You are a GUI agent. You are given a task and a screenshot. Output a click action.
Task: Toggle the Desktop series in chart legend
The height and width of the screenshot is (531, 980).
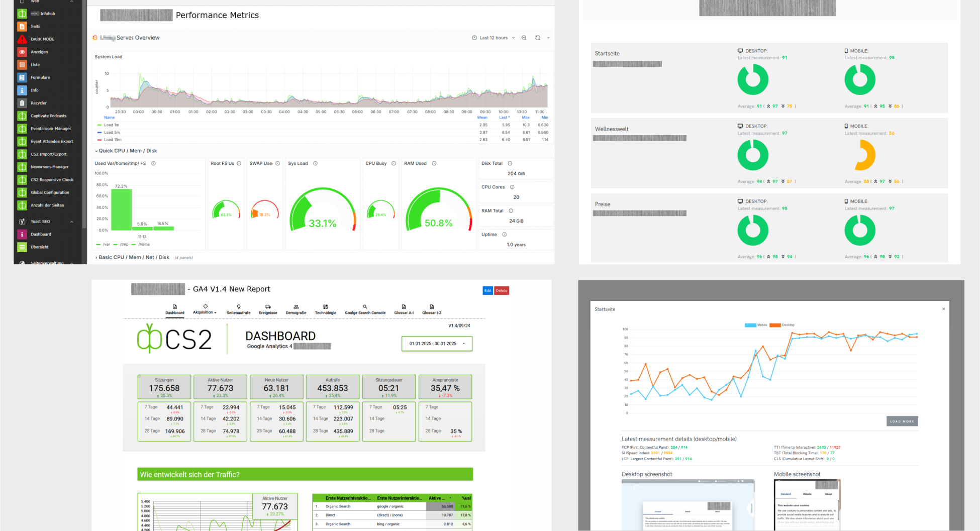[x=782, y=325]
